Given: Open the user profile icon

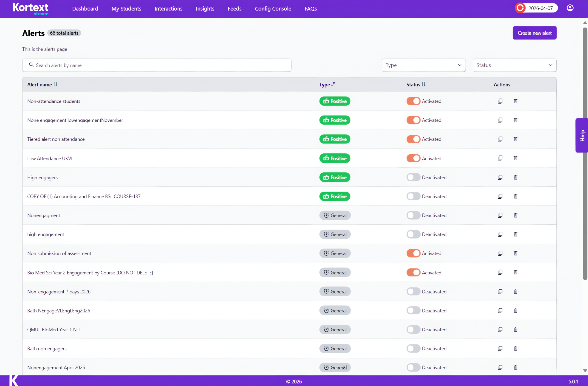Looking at the screenshot, I should [x=570, y=8].
